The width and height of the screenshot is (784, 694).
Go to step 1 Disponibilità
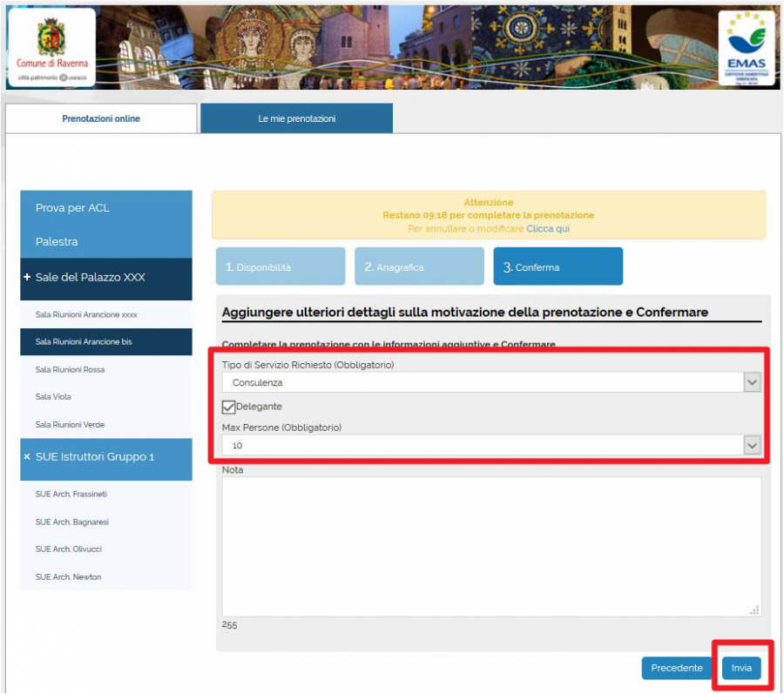tap(280, 266)
